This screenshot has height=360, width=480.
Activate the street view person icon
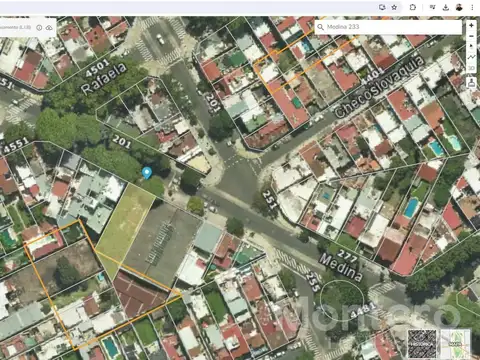[x=471, y=82]
